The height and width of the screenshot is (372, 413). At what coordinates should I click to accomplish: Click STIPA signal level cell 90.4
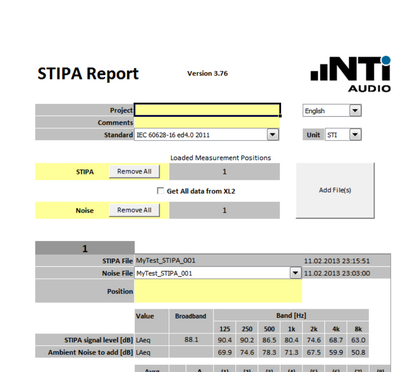coord(224,340)
